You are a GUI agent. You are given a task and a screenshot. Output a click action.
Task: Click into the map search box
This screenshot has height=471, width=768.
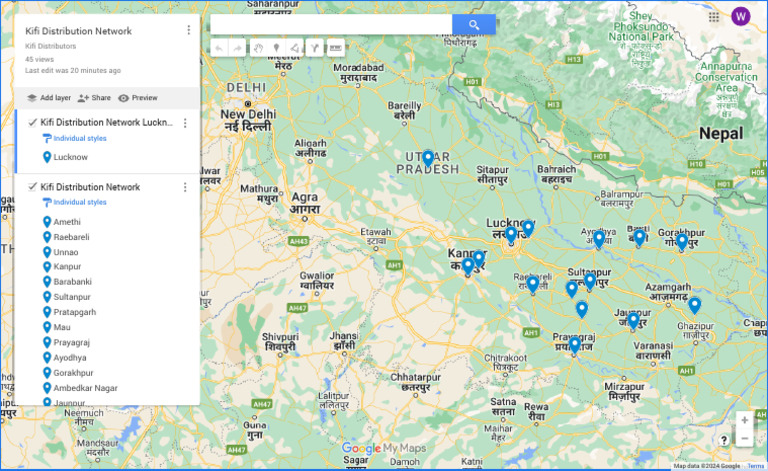coord(331,24)
